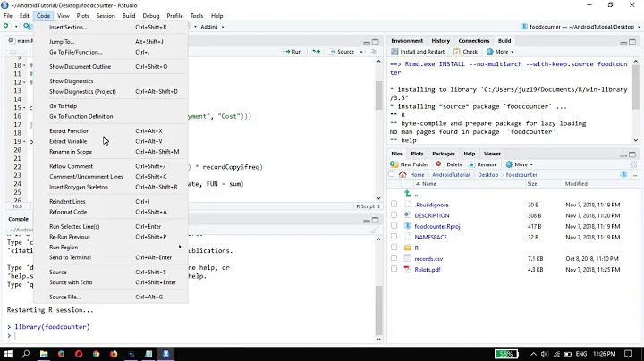
Task: Maximize the source editor pane
Action: [x=376, y=42]
